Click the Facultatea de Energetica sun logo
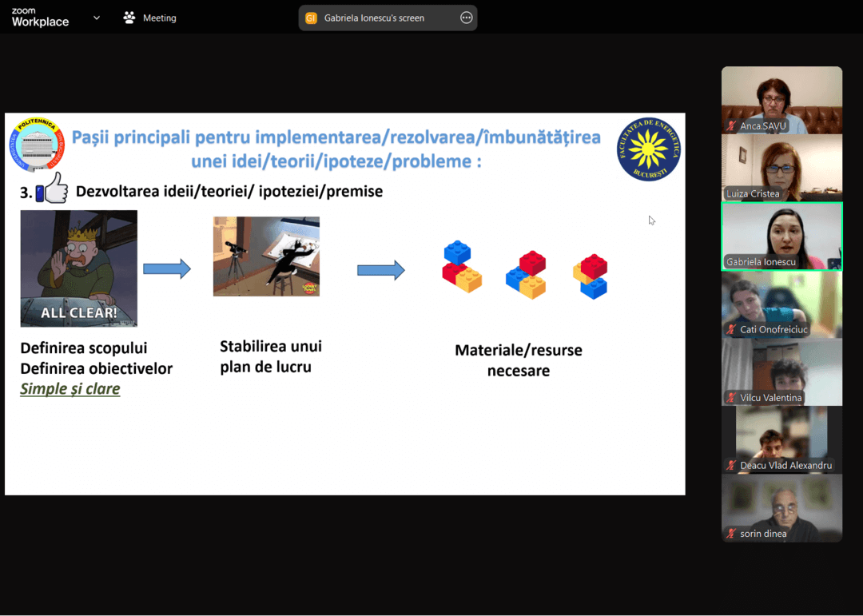The width and height of the screenshot is (863, 616). pos(648,149)
